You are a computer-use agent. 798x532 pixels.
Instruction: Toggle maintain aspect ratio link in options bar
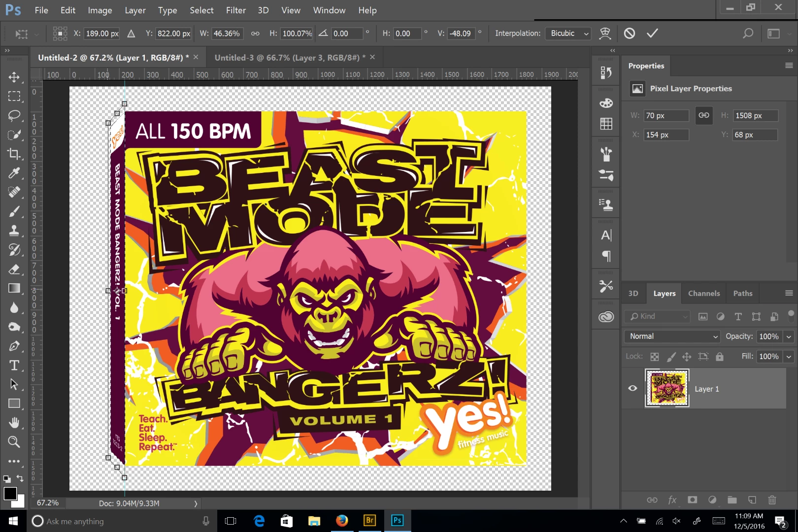[255, 33]
